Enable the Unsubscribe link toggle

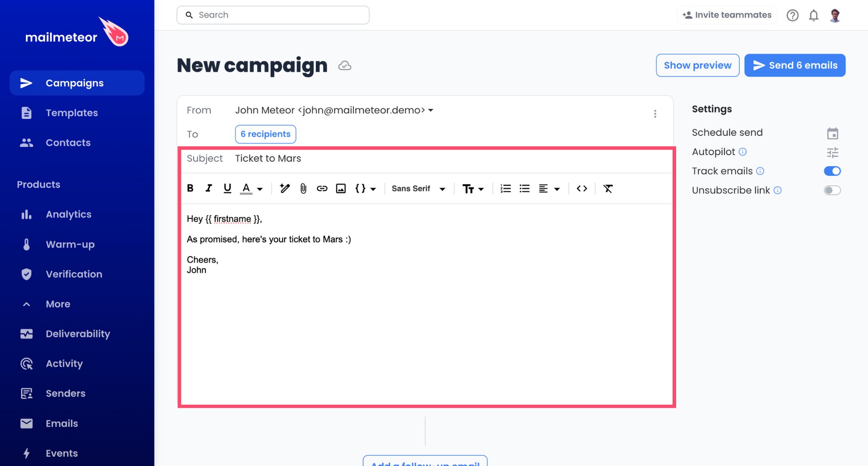(832, 190)
